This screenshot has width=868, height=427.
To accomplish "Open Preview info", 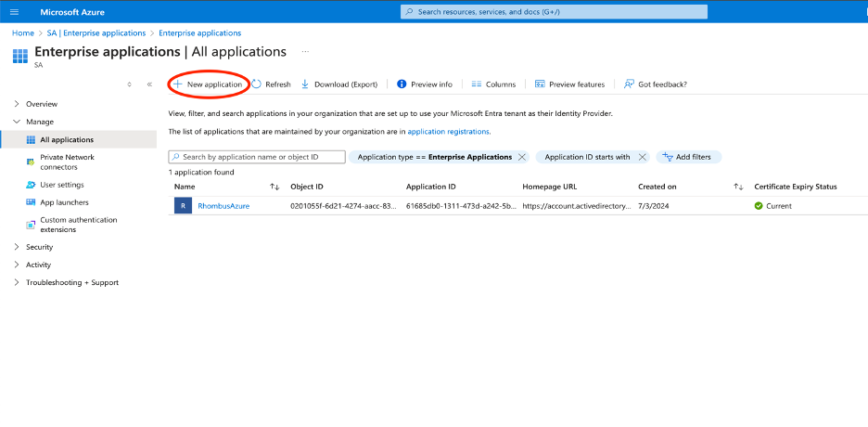I will tap(425, 84).
